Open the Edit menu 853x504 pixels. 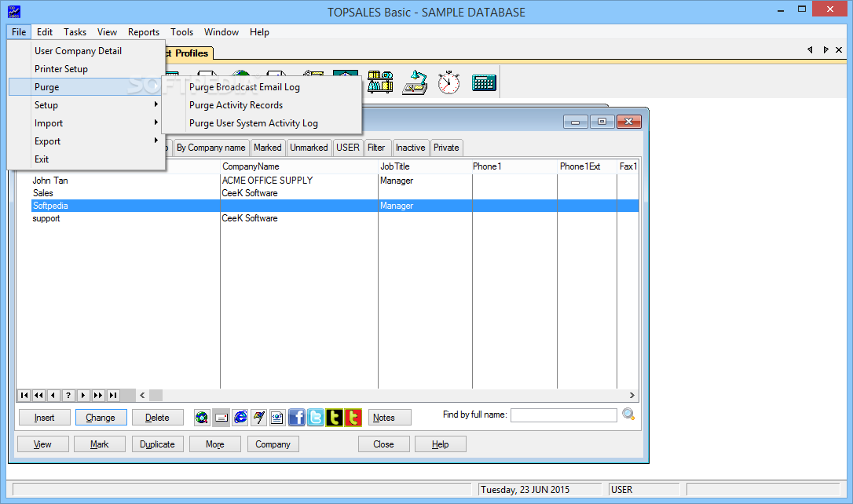45,32
